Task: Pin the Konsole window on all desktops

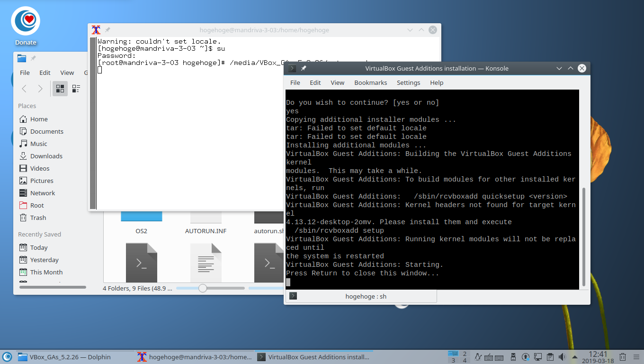Action: coord(304,68)
